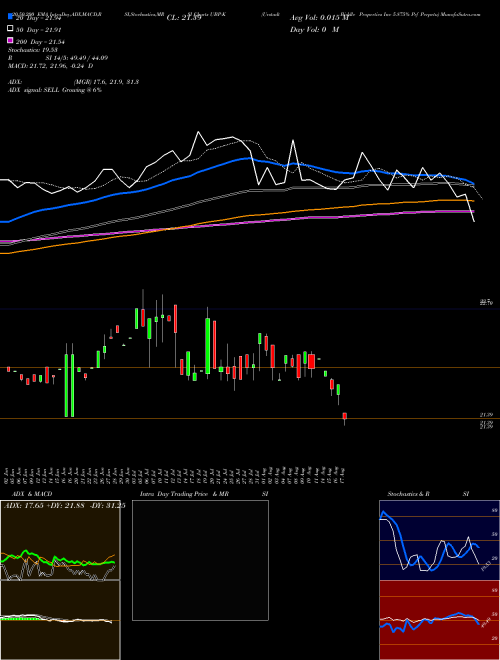Screen dimensions: 500x660
Task: Click the 'CL: 21.39' closing price label
Action: [184, 18]
